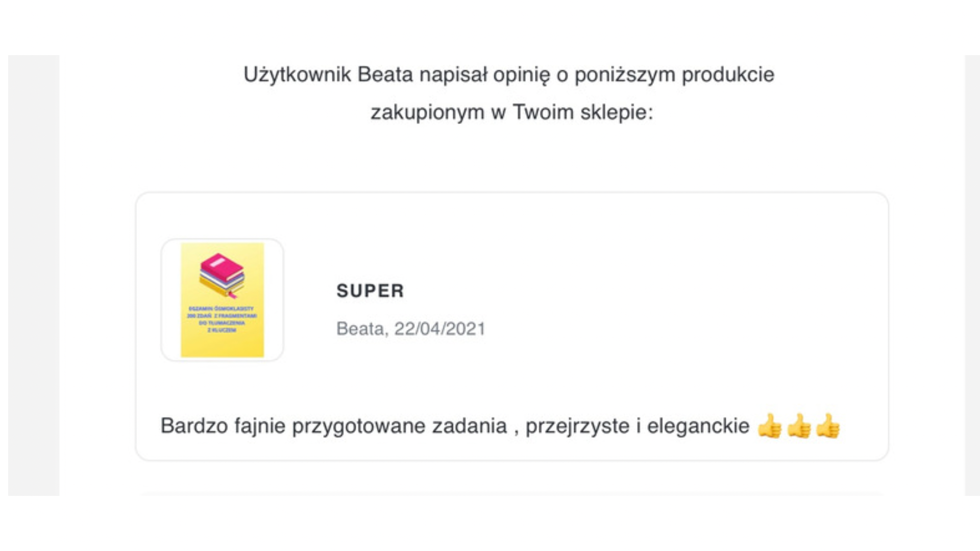Click the review date 22/04/2021
Screen dimensions: 980x551
tap(439, 329)
